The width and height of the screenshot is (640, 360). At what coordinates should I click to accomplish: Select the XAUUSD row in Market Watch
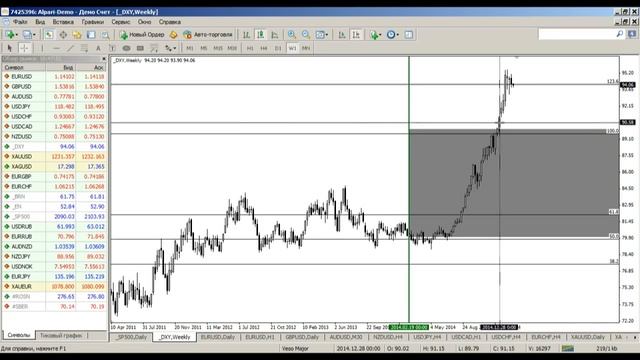point(54,156)
